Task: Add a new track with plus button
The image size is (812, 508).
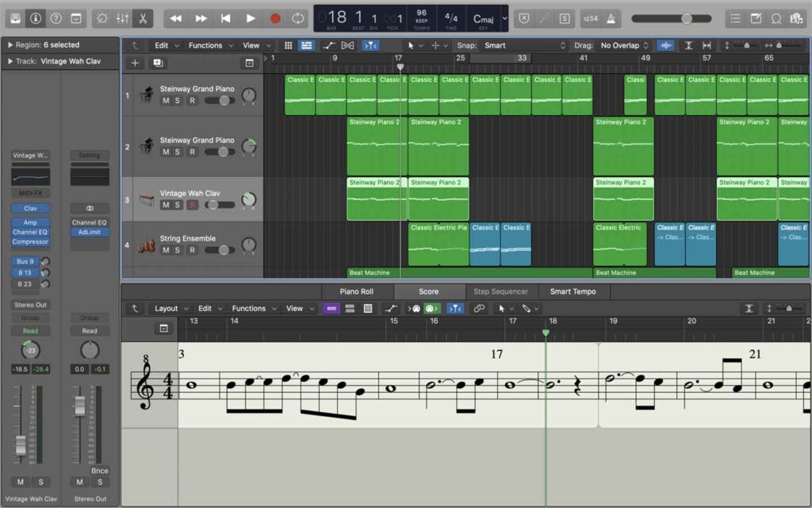Action: [x=135, y=63]
